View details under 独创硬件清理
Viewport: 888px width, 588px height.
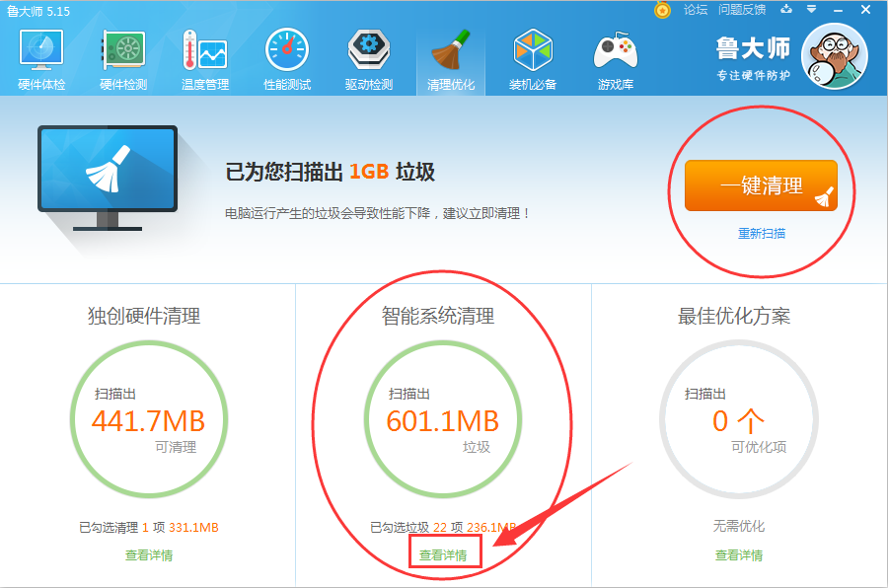(149, 552)
